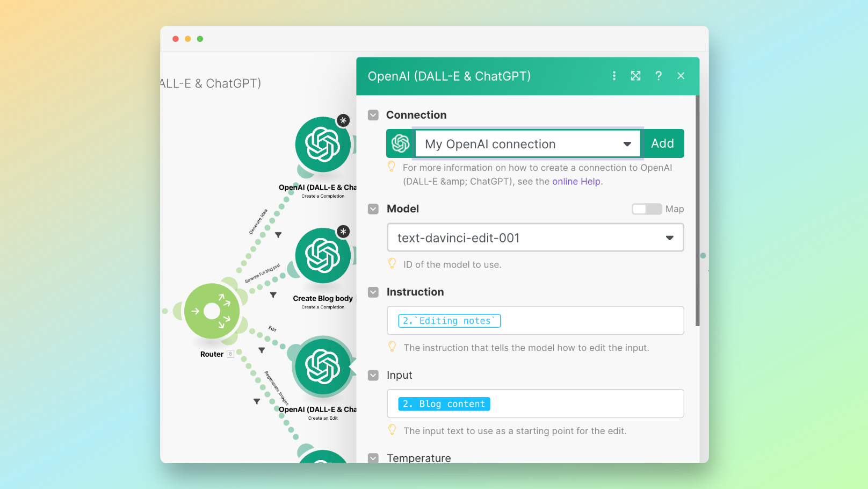This screenshot has width=868, height=489.
Task: Collapse the Connection section
Action: click(373, 115)
